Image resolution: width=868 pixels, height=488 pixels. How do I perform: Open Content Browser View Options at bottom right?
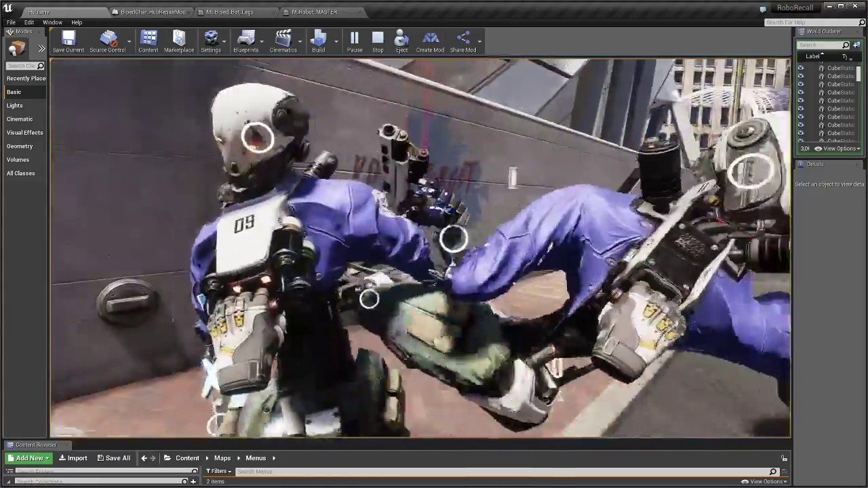[764, 481]
